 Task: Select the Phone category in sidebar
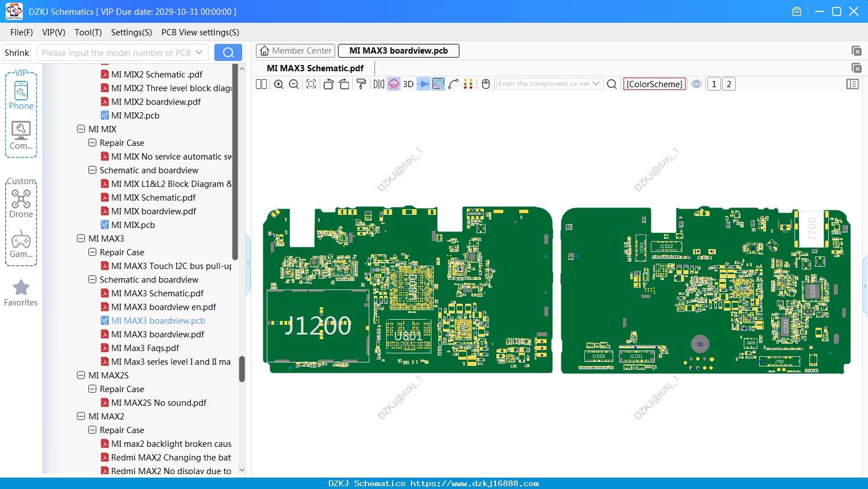(21, 95)
